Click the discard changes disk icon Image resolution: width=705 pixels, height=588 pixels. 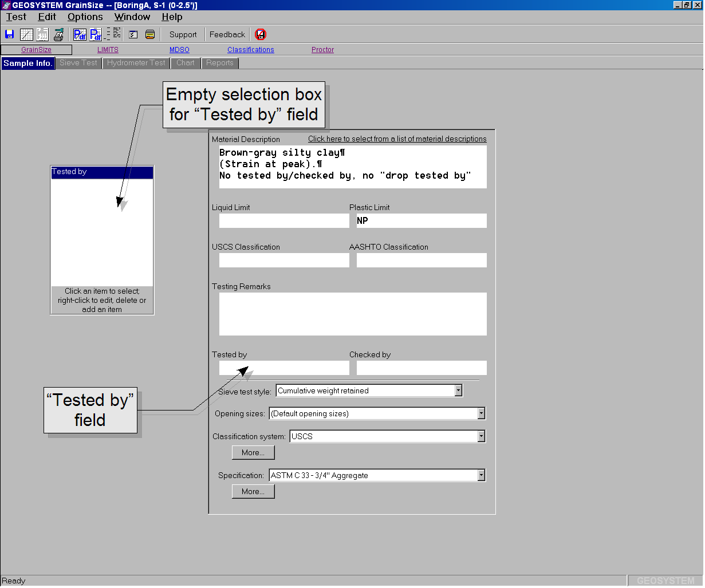click(x=261, y=34)
